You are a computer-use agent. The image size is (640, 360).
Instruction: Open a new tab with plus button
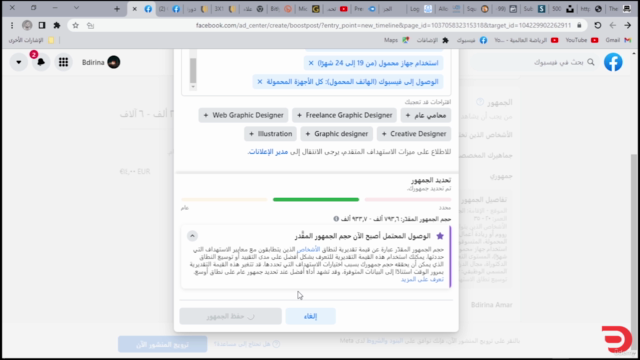point(117,9)
